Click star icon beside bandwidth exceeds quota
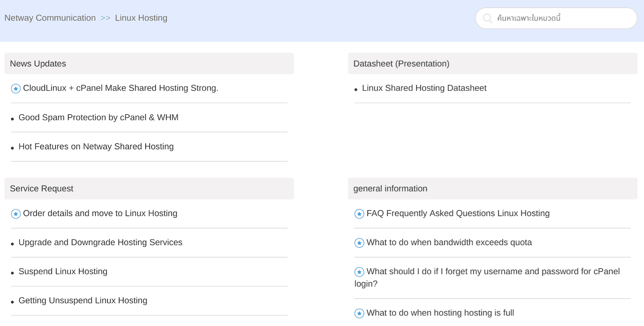This screenshot has width=644, height=326. (359, 243)
